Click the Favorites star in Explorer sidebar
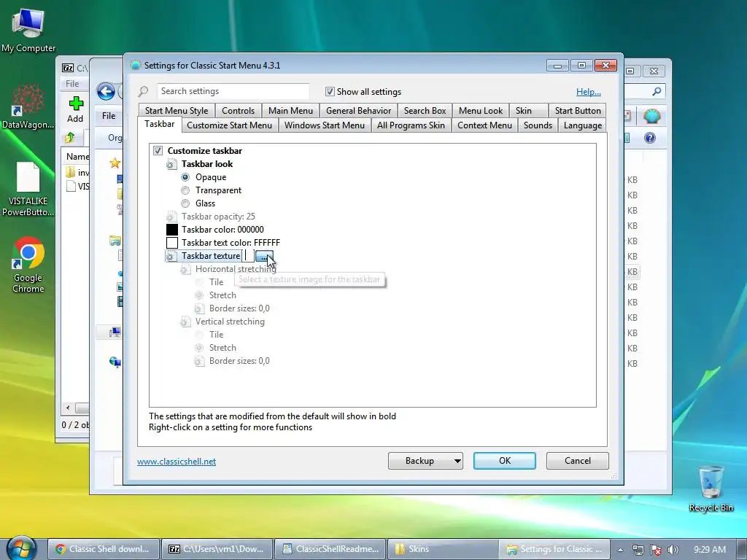The image size is (747, 560). click(115, 163)
